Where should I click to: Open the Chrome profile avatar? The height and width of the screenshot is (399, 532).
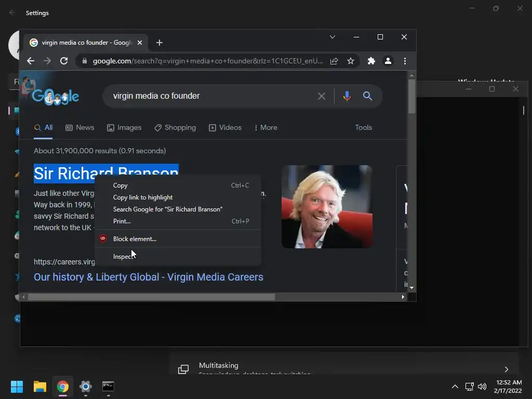[x=388, y=61]
